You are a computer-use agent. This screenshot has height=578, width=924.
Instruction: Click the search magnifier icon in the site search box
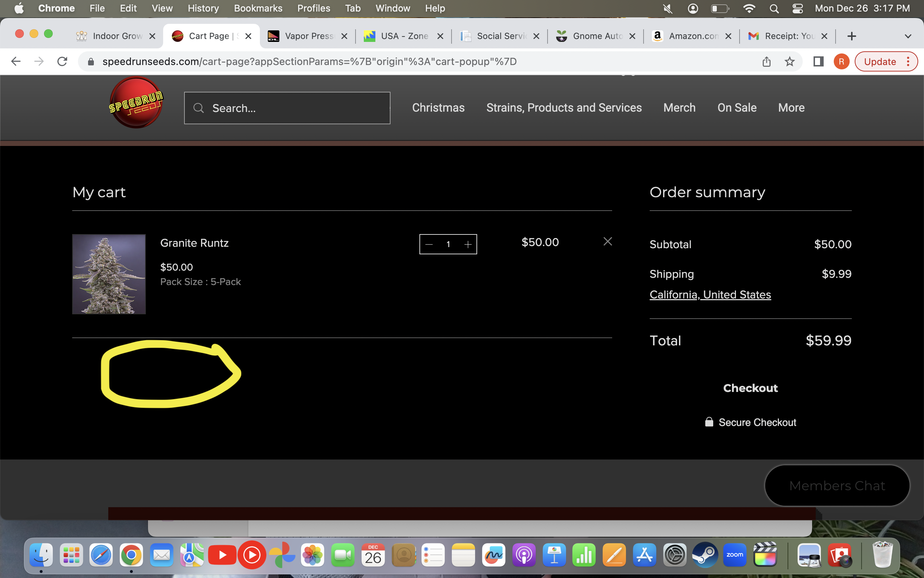(x=199, y=108)
